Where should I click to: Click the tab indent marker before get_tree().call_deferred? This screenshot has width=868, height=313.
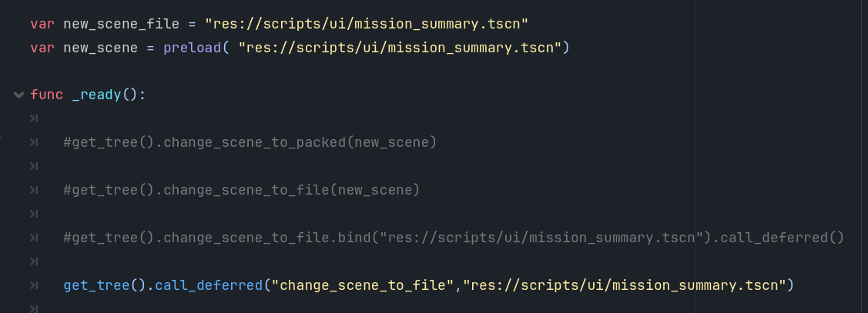[34, 286]
